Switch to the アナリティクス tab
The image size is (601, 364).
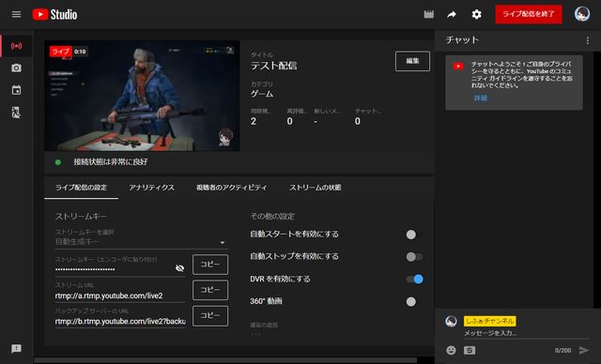coord(151,188)
